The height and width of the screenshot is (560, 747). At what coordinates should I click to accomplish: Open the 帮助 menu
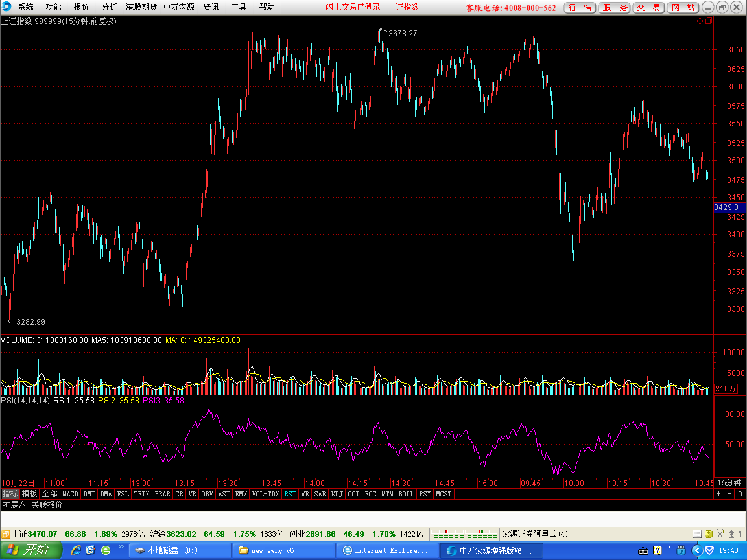tap(267, 6)
